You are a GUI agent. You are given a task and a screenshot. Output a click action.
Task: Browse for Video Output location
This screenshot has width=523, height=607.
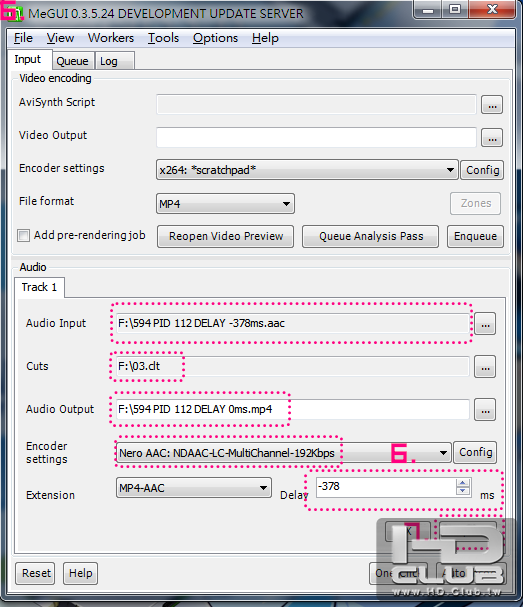tap(492, 137)
